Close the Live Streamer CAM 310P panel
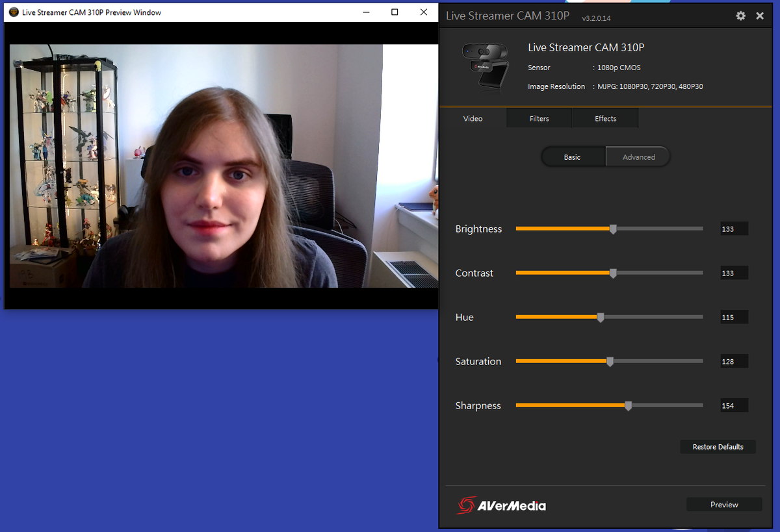This screenshot has width=780, height=532. pos(760,16)
